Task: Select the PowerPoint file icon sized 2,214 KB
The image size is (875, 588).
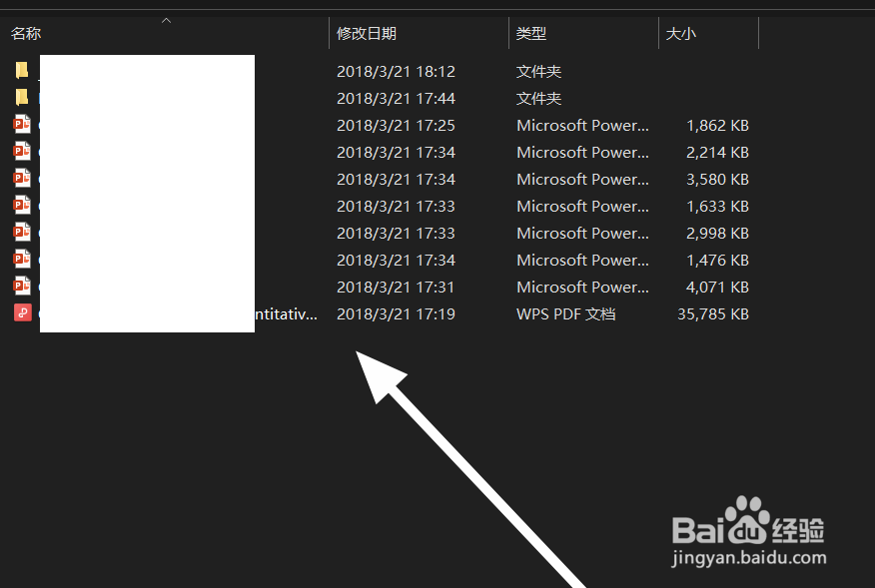Action: pyautogui.click(x=22, y=151)
